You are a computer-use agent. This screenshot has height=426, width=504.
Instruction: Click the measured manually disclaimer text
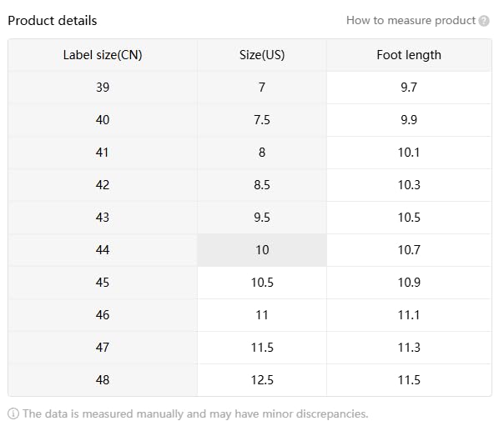195,413
